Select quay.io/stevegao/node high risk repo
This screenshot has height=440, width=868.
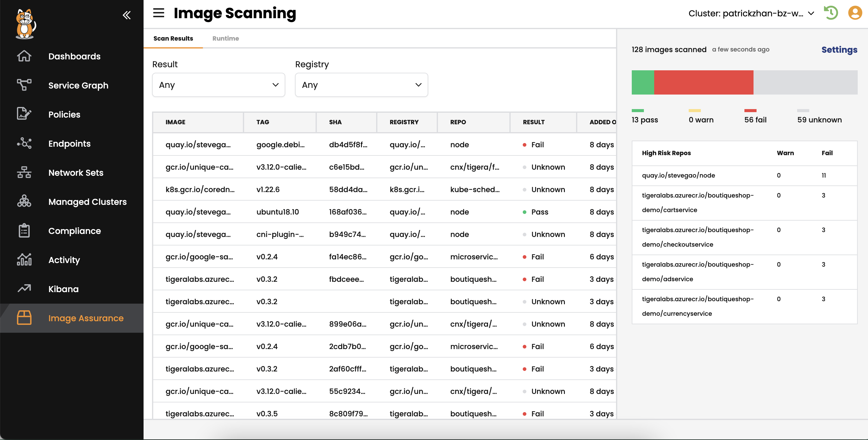(x=744, y=175)
